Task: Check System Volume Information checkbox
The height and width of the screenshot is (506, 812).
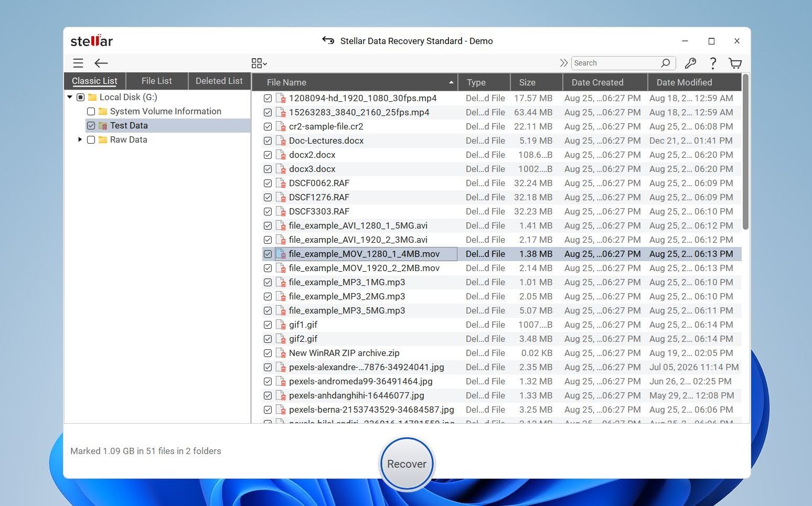Action: click(91, 111)
